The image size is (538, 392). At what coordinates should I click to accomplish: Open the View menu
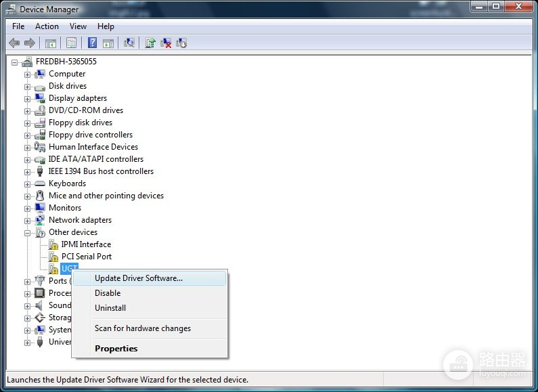point(78,26)
